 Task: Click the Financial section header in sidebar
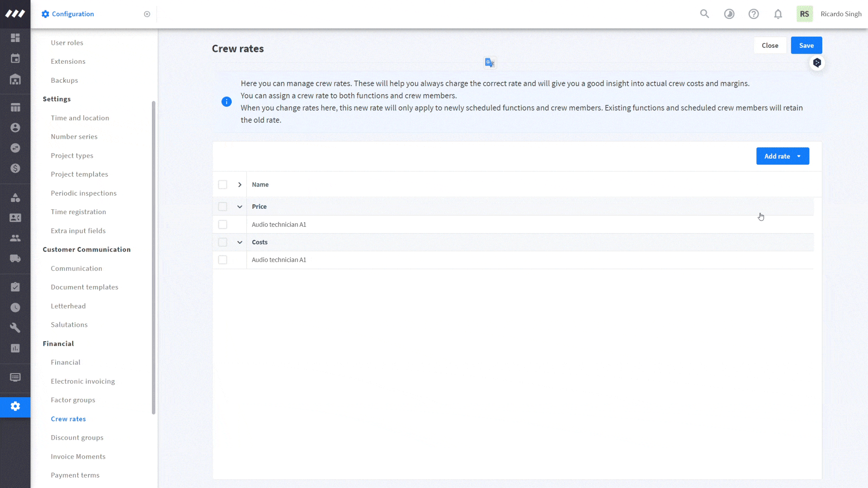[x=58, y=343]
